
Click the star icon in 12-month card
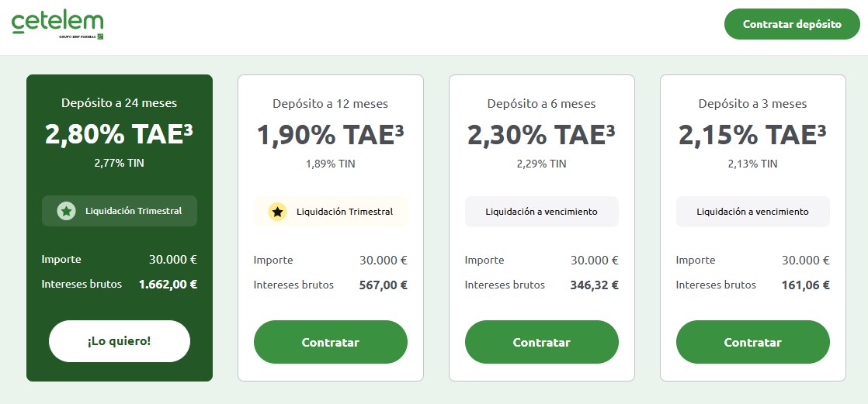[x=277, y=212]
